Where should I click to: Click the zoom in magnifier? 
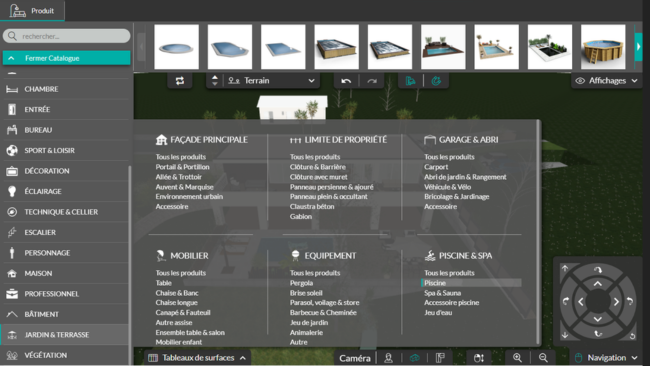click(517, 358)
